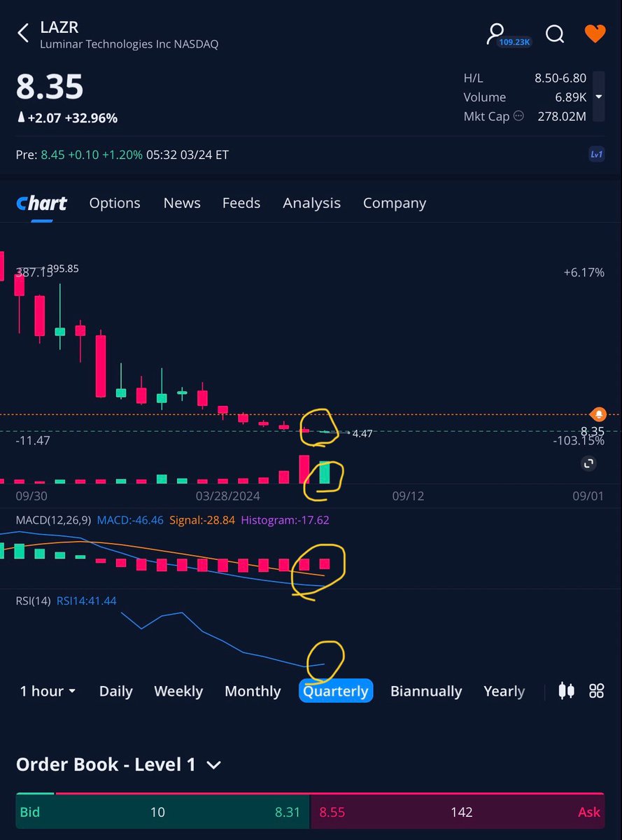The height and width of the screenshot is (840, 622).
Task: Click the 395.85 high price marker
Action: pos(63,269)
